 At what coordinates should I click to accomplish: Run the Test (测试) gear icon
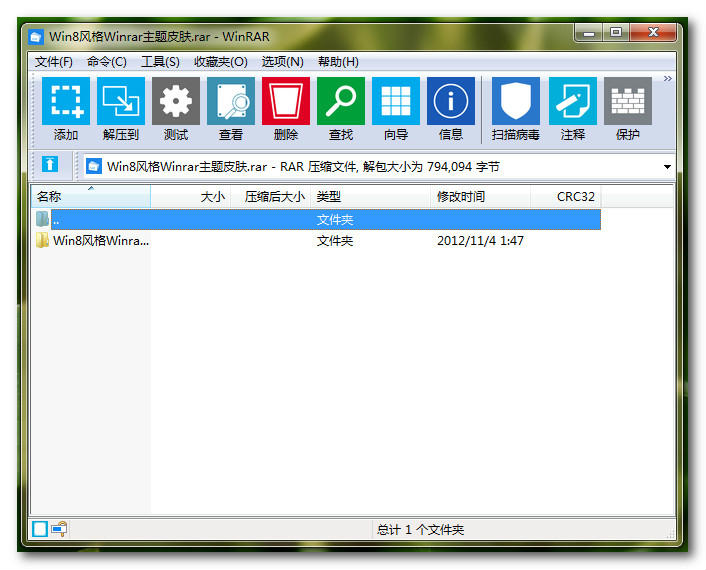coord(176,101)
